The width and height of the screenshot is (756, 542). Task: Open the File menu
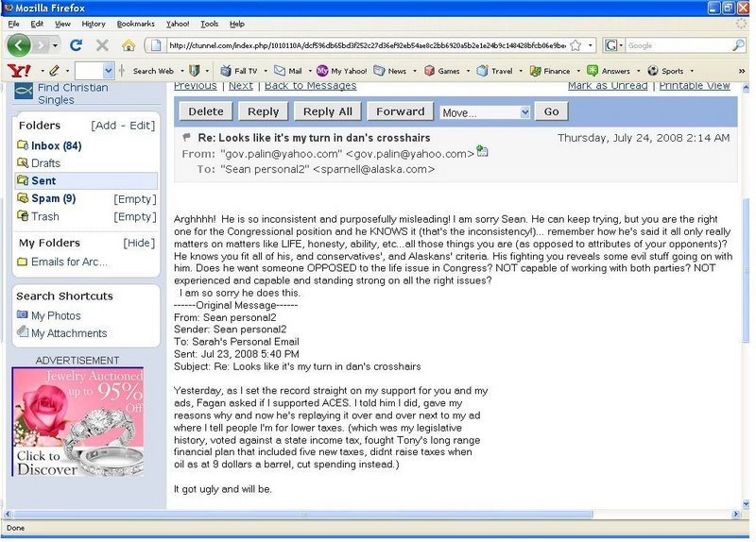(14, 24)
